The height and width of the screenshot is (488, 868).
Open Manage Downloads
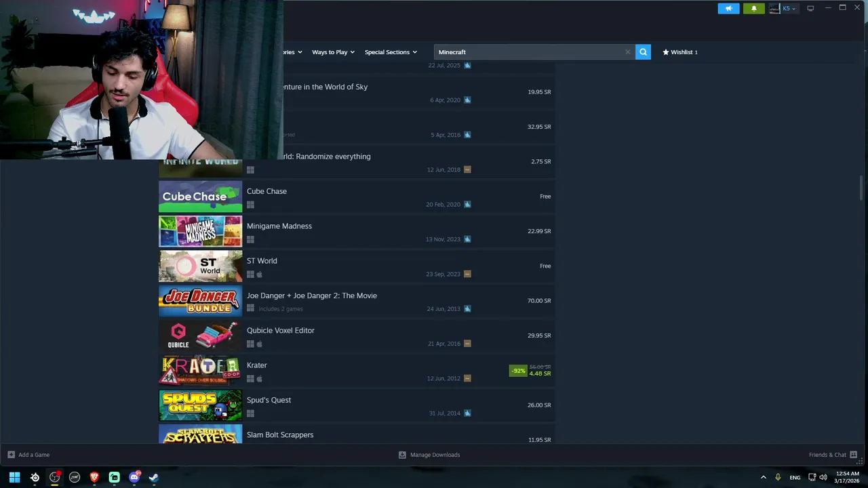[x=429, y=455]
